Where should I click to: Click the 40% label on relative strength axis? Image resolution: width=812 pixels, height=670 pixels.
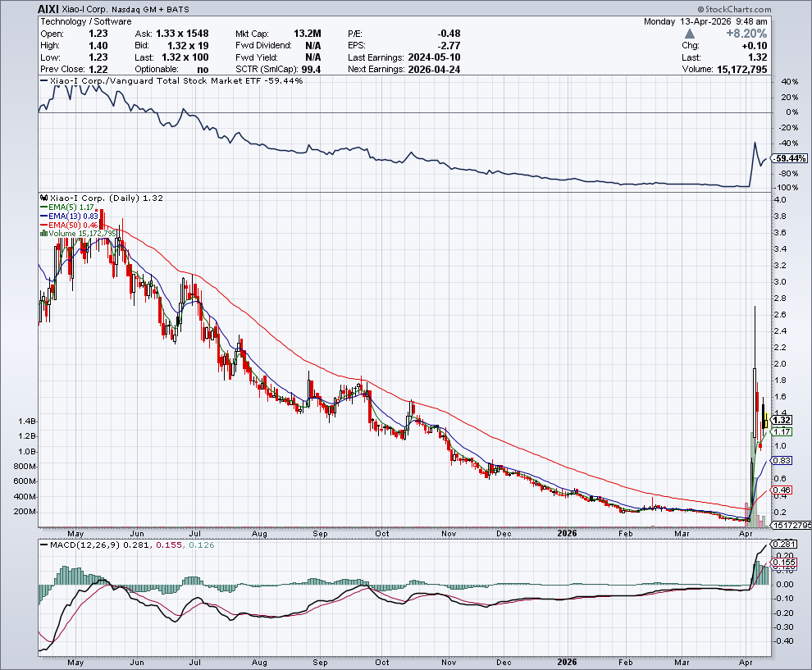click(789, 82)
